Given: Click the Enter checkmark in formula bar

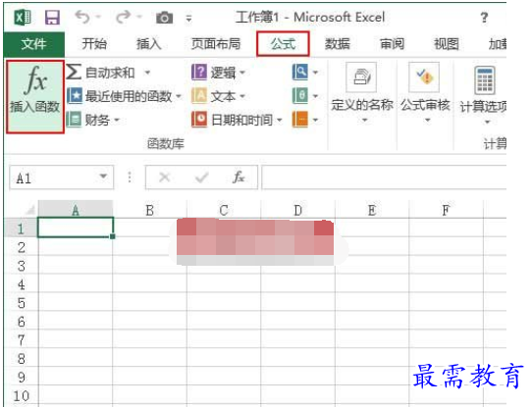Looking at the screenshot, I should (x=201, y=177).
